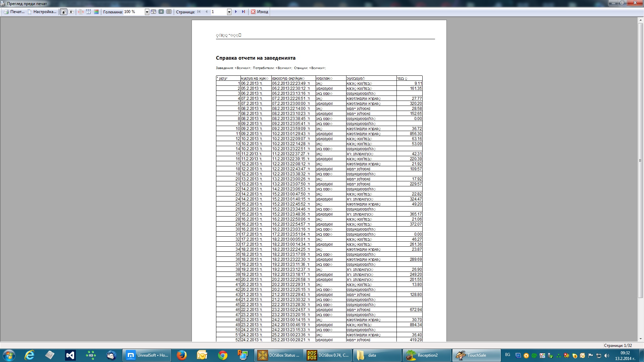Screen dimensions: 644x362
Task: Go to the next page arrow
Action: pos(236,12)
